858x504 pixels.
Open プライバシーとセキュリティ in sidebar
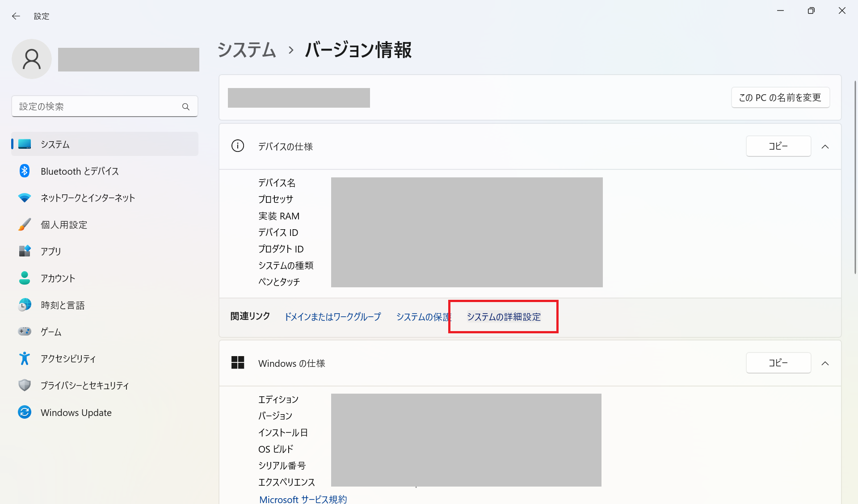(x=85, y=385)
